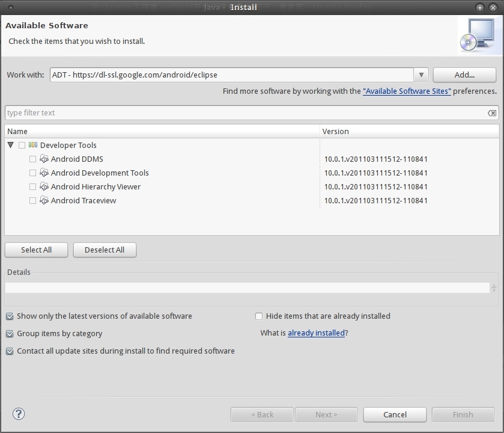Enable Hide items that are already installed
This screenshot has width=504, height=433.
coord(259,316)
